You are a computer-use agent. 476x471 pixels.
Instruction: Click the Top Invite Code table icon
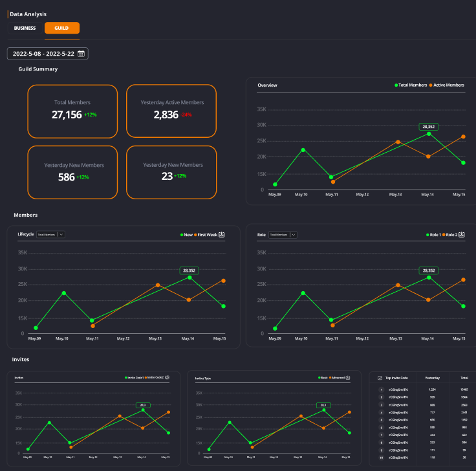pyautogui.click(x=380, y=377)
